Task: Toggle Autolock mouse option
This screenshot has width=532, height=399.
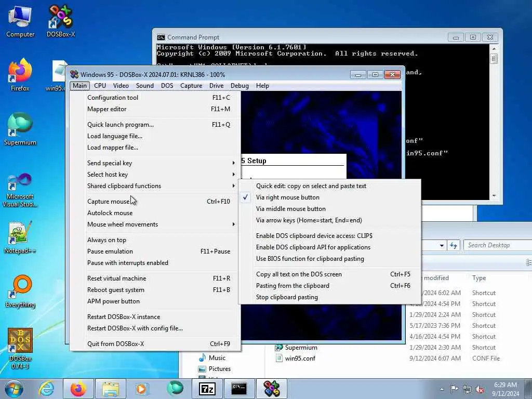Action: (155, 213)
